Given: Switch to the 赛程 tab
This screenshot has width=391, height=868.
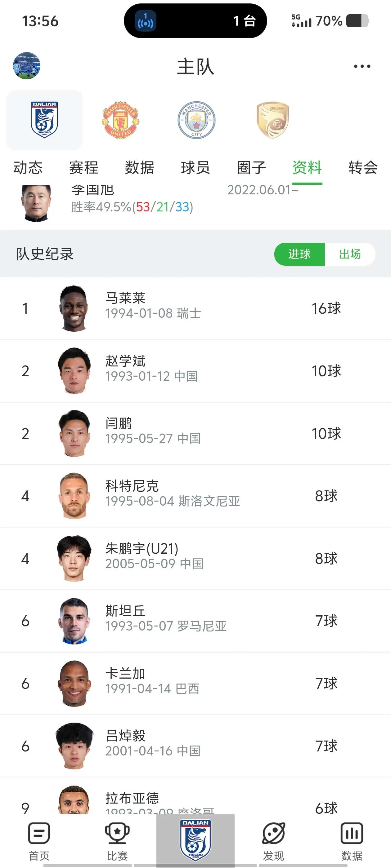Looking at the screenshot, I should (x=84, y=167).
